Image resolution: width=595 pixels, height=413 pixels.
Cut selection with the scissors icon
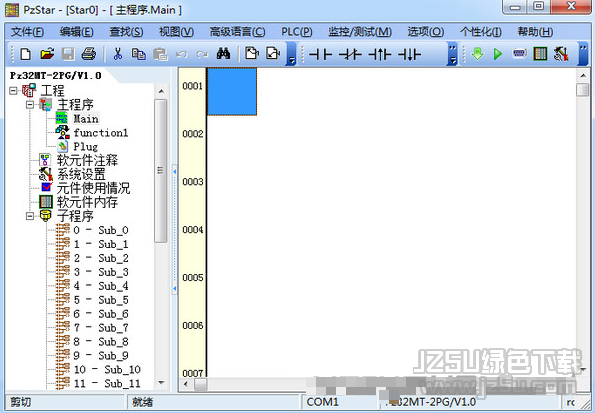(118, 54)
